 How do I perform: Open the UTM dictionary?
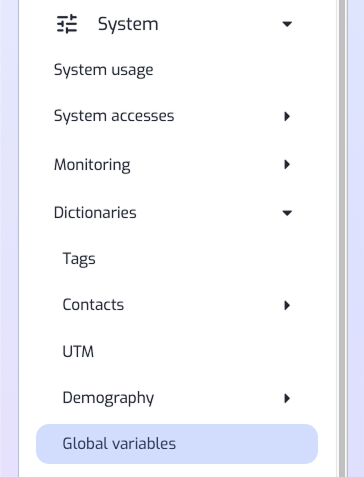(78, 352)
